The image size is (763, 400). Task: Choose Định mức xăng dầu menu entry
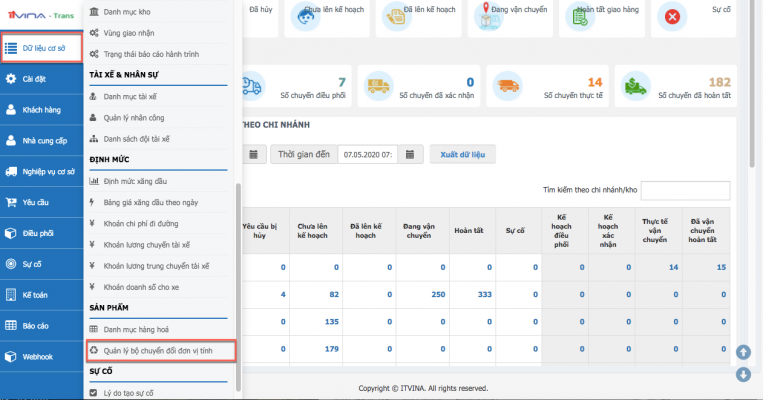tap(141, 181)
